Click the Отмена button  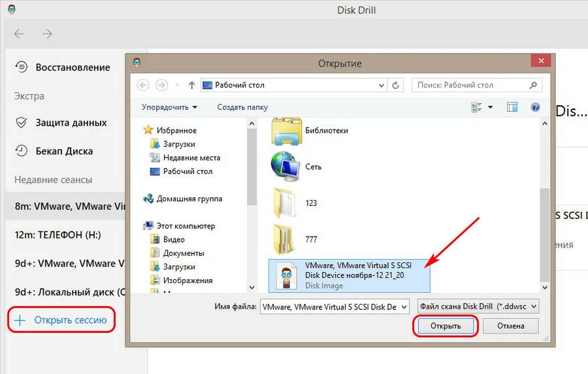pyautogui.click(x=511, y=326)
